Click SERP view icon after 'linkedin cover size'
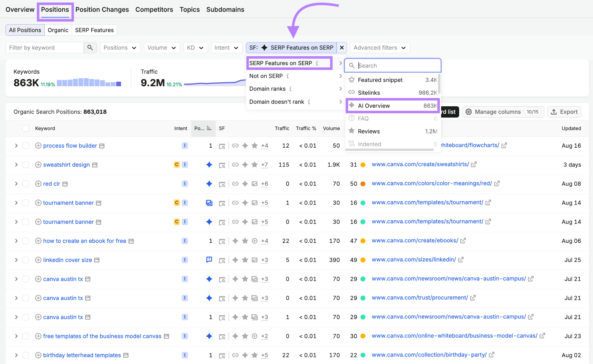 coord(97,260)
